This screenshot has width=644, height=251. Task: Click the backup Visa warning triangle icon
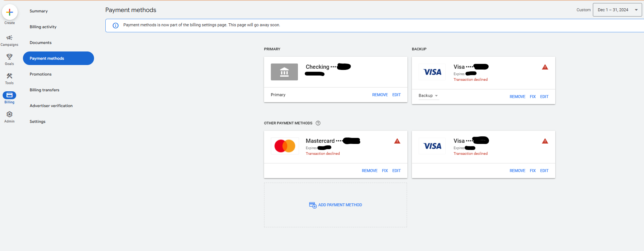click(545, 67)
